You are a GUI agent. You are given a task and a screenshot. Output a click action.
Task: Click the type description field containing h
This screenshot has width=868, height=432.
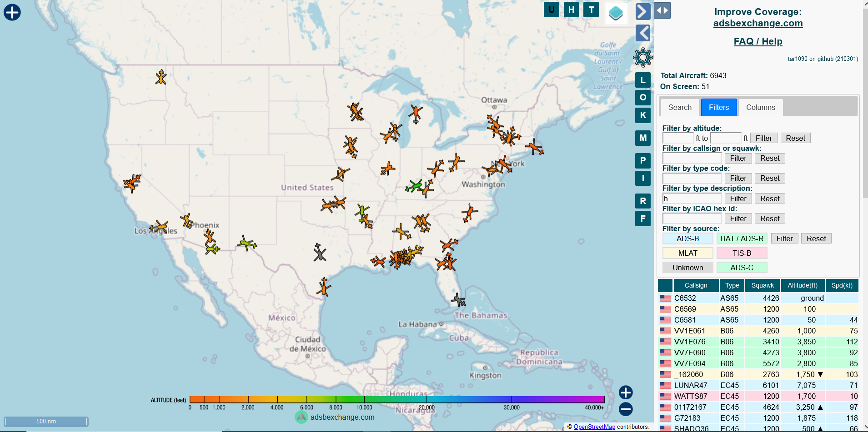click(x=692, y=199)
